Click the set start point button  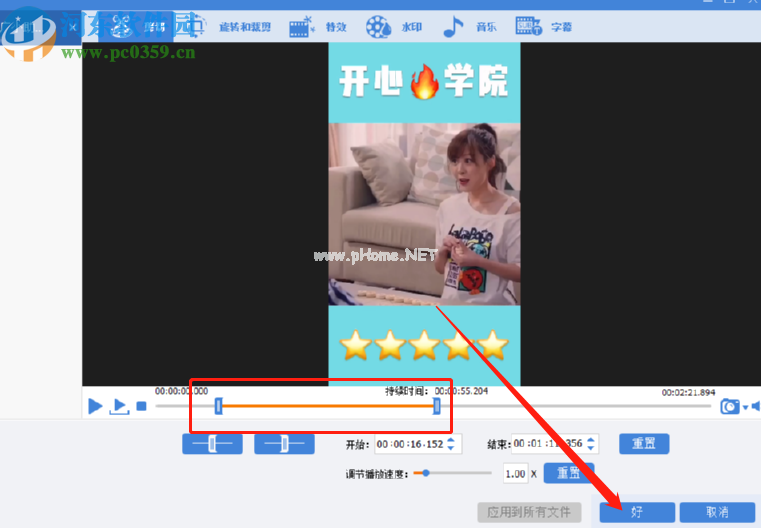click(x=212, y=444)
